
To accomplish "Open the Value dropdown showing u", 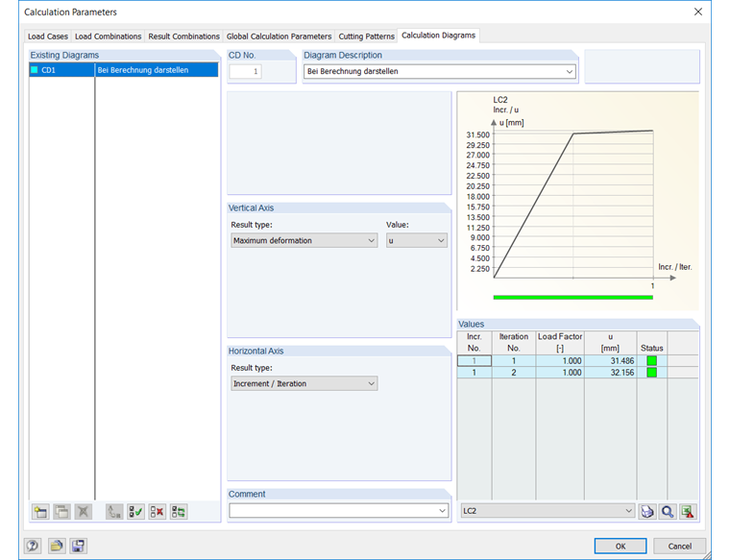I will point(417,241).
